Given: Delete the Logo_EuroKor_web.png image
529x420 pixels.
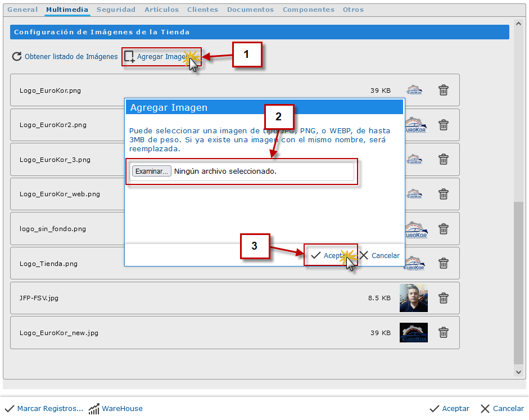Looking at the screenshot, I should (444, 194).
